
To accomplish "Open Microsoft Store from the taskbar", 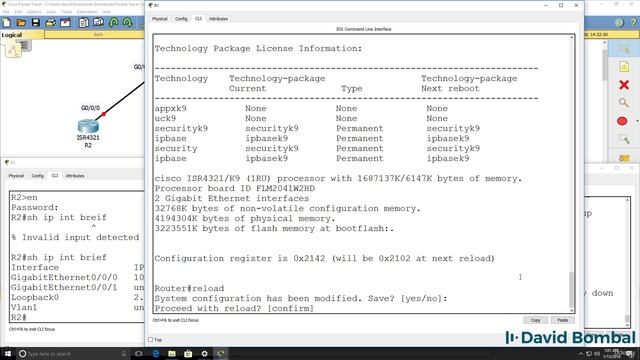I will (188, 353).
